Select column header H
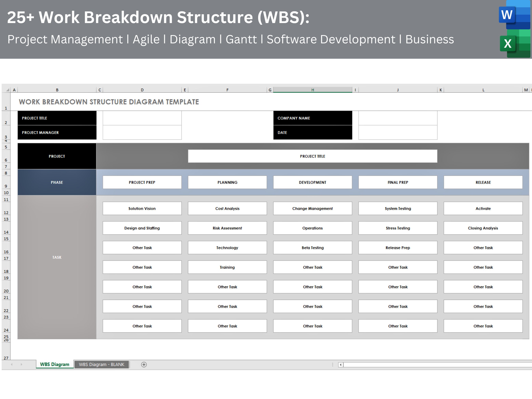This screenshot has height=399, width=532. point(313,89)
